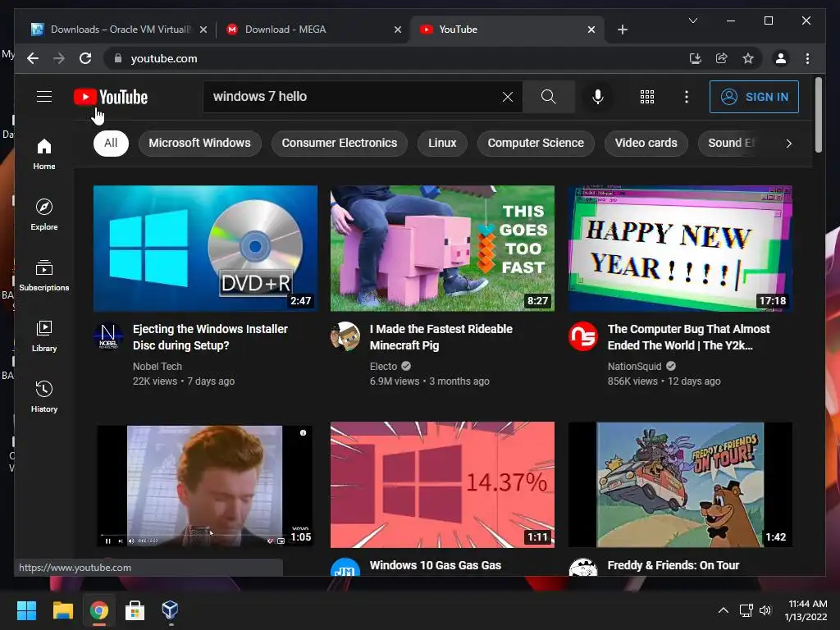840x630 pixels.
Task: Open the Chrome three-dot menu
Action: [x=807, y=58]
